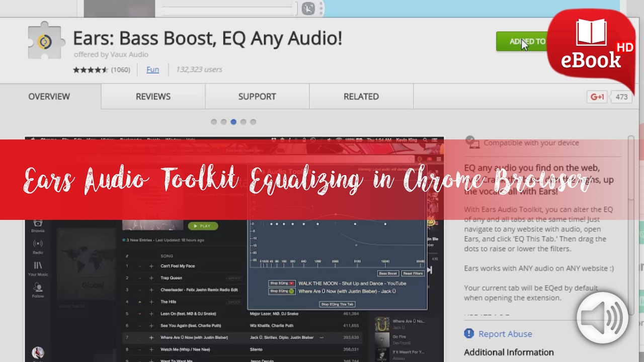Click the five-star rating icons
Viewport: 644px width, 362px height.
(x=91, y=70)
